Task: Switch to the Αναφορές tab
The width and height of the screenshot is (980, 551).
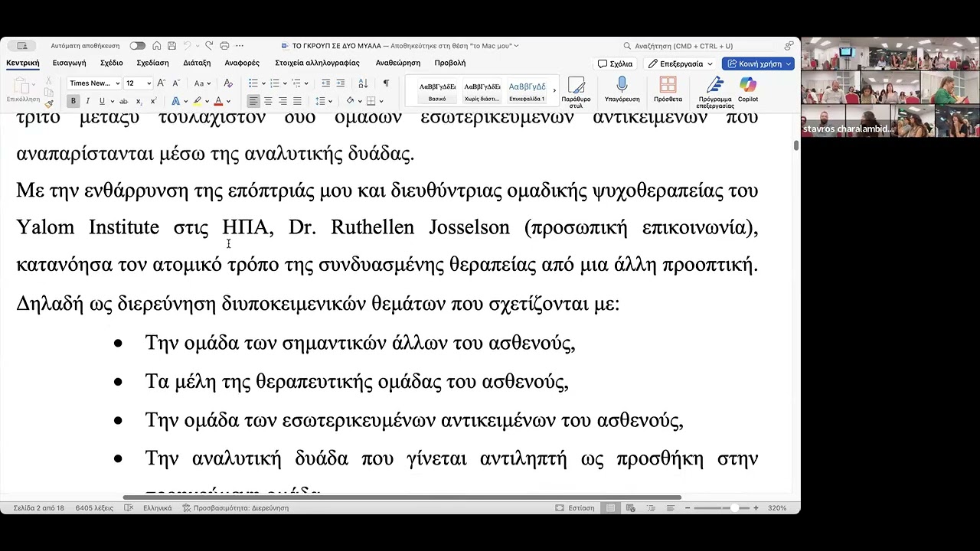Action: point(242,63)
